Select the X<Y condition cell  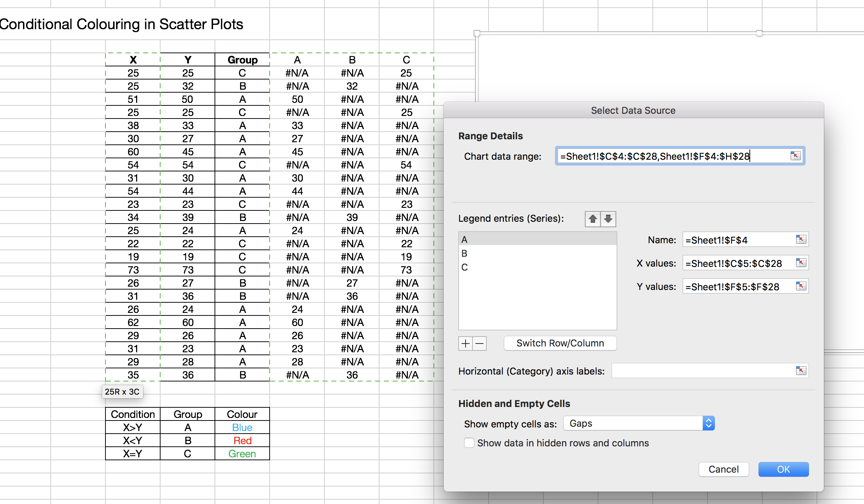(133, 441)
